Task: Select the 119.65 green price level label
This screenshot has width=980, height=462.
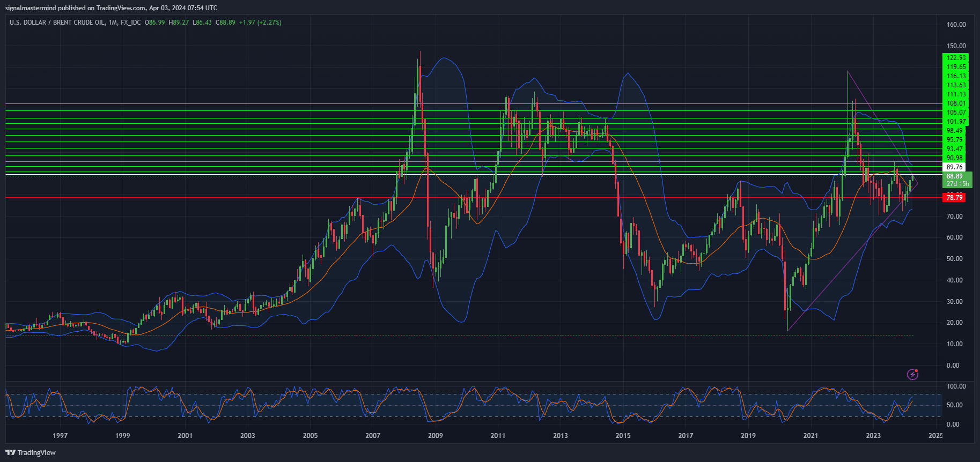Action: click(x=956, y=67)
